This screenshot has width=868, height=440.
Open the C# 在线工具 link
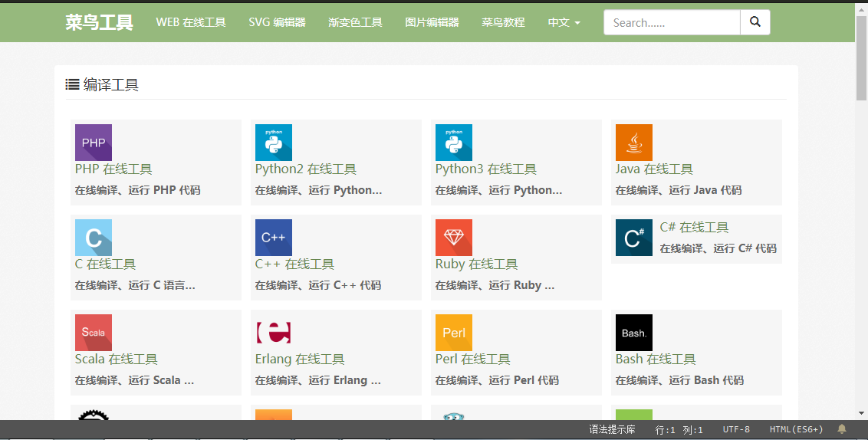[694, 228]
